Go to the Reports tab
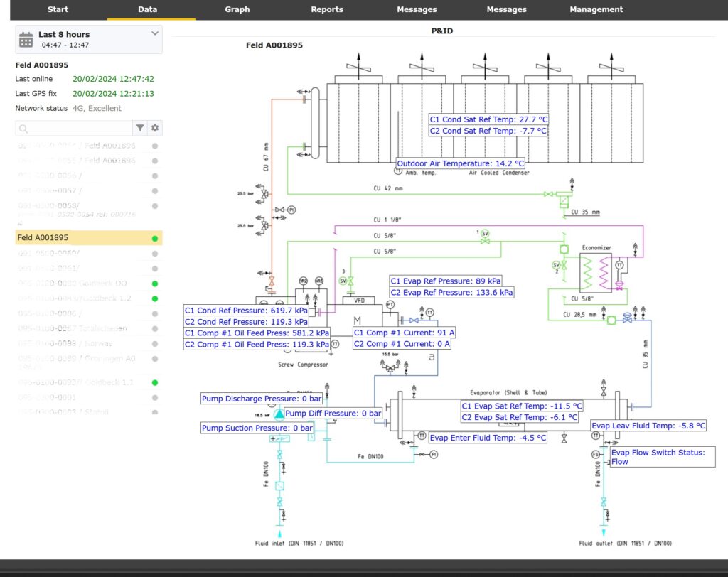 [327, 9]
